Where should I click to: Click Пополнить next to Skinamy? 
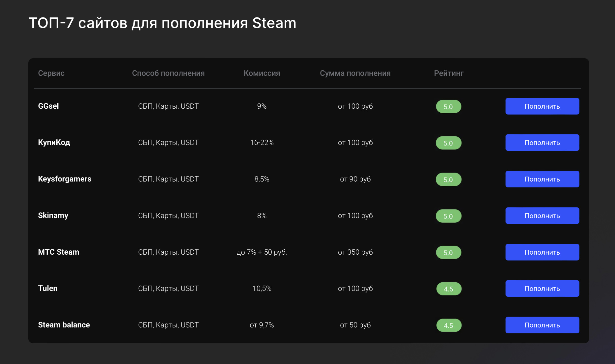pos(542,216)
